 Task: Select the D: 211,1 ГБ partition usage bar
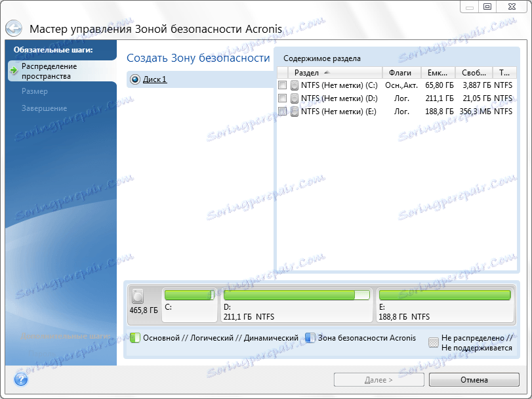click(x=297, y=295)
